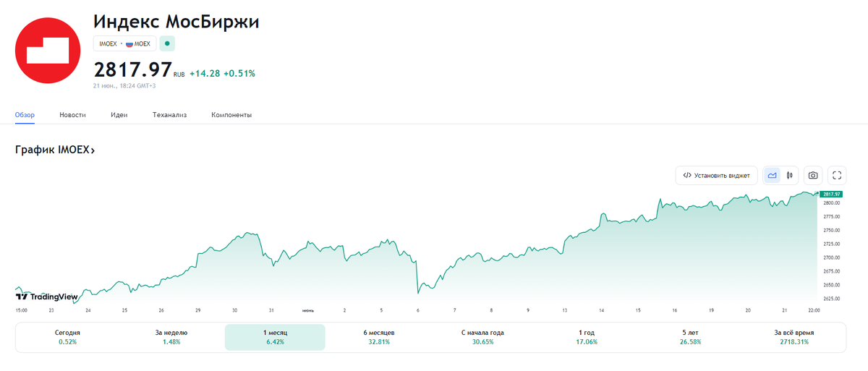This screenshot has width=868, height=371.
Task: Select the 'За всё время' range
Action: point(793,337)
